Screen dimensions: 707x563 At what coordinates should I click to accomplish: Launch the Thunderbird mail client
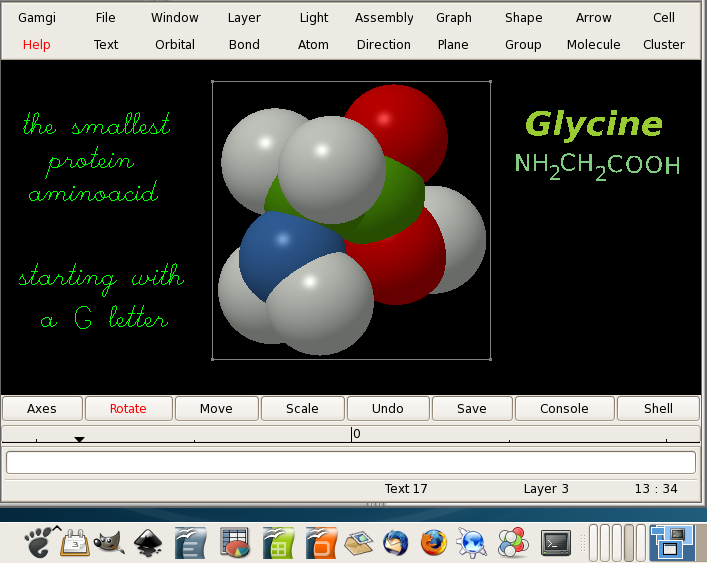(396, 542)
